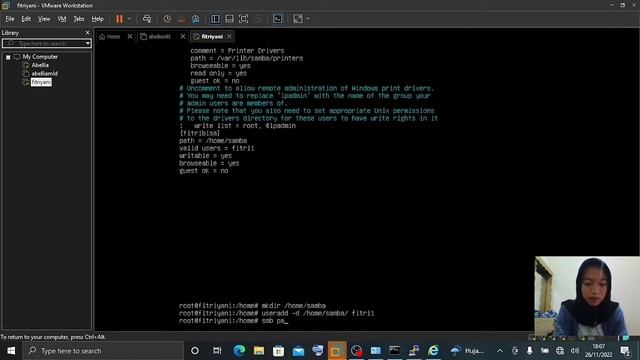Click the 'valid users = fitrii' line
This screenshot has height=360, width=640.
217,148
